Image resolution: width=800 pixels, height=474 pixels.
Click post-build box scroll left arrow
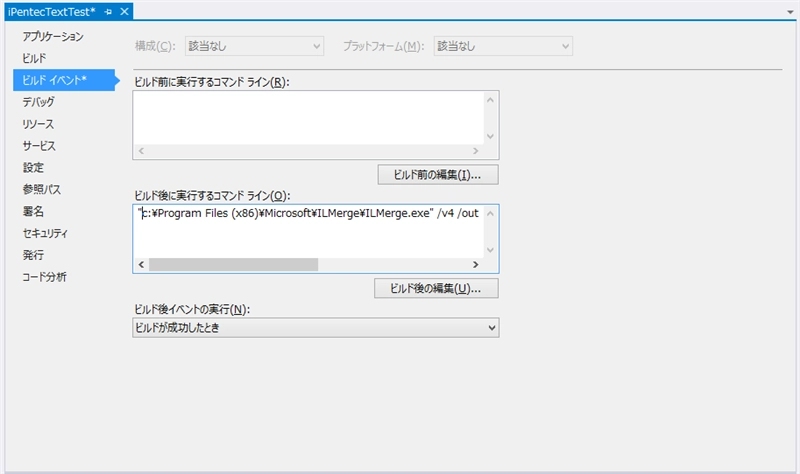[x=141, y=265]
